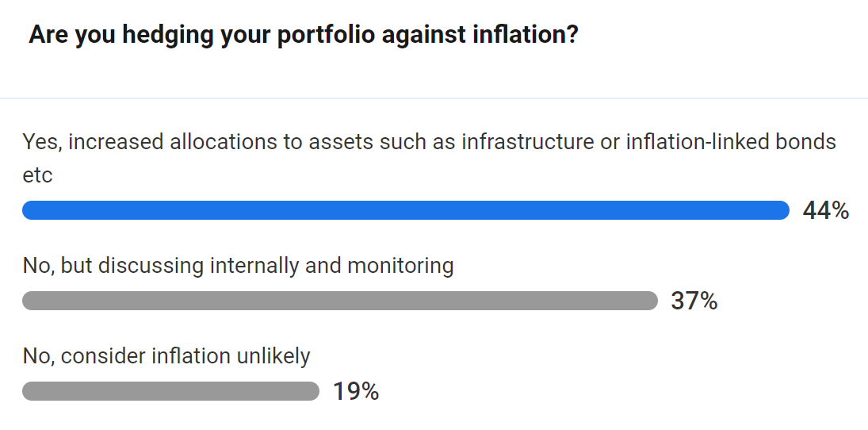Click the 19% percentage label

coord(355,392)
